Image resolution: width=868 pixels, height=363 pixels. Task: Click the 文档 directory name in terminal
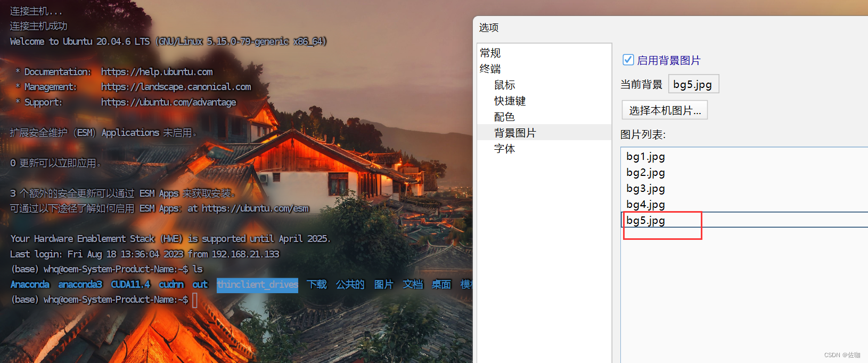click(x=413, y=285)
